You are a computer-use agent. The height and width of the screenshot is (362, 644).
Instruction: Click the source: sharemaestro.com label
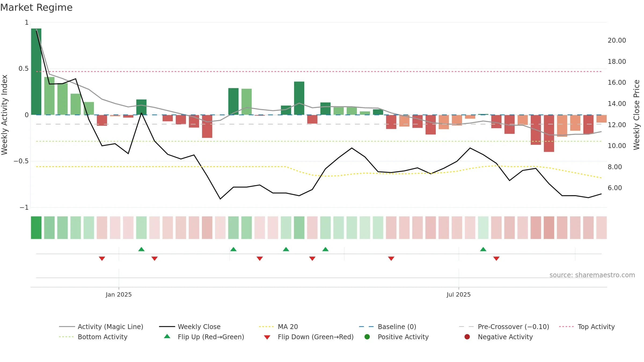click(x=592, y=275)
